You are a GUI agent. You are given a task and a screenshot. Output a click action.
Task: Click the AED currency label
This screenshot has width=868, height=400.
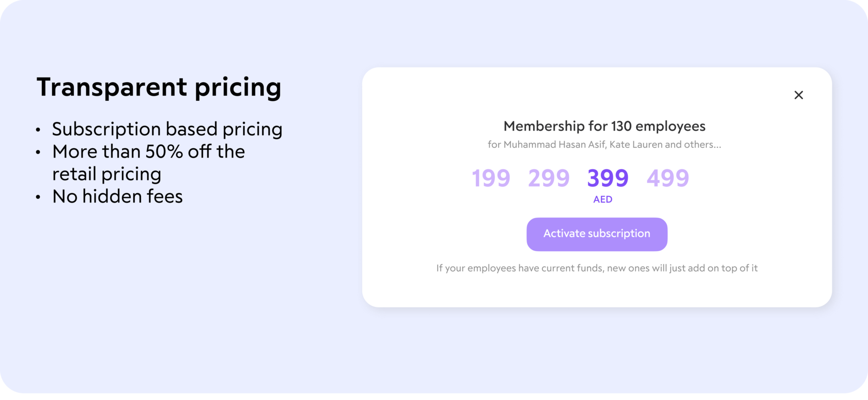602,199
